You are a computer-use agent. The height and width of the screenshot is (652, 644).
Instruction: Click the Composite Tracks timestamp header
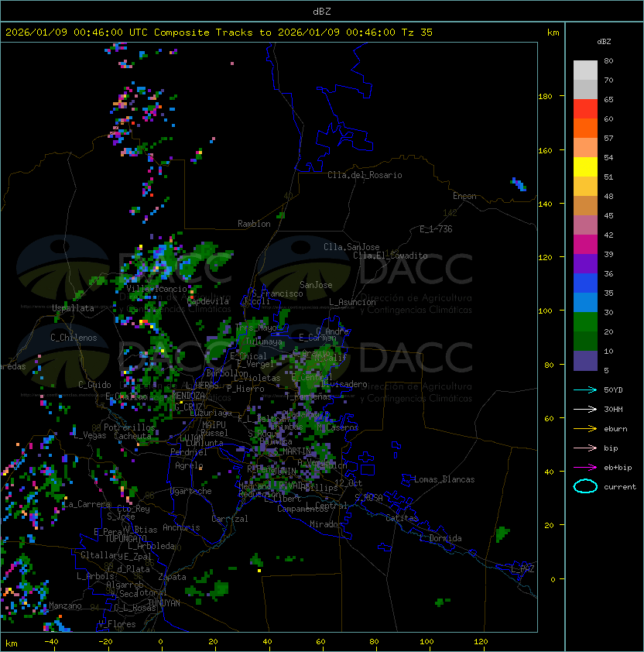point(219,33)
